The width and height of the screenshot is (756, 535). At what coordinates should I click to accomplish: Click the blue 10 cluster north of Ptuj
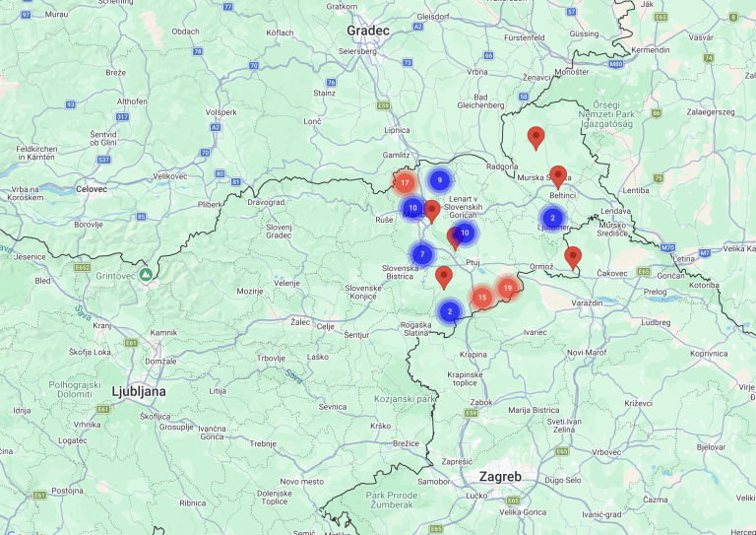click(465, 232)
